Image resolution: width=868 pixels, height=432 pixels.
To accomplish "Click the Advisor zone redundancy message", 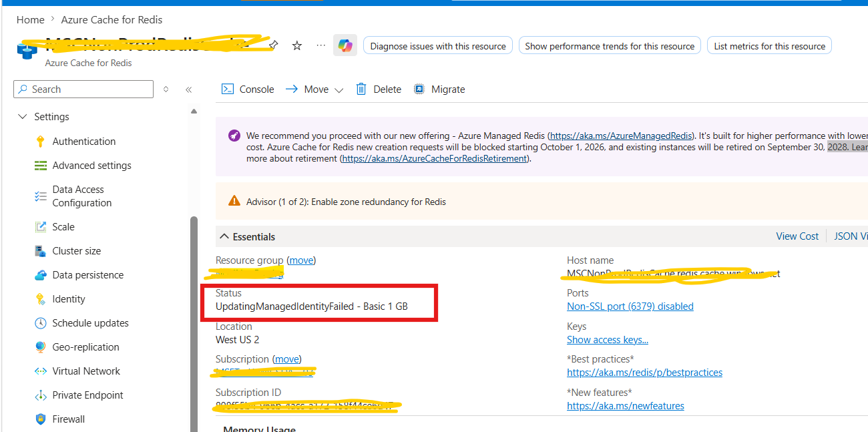I will (346, 201).
